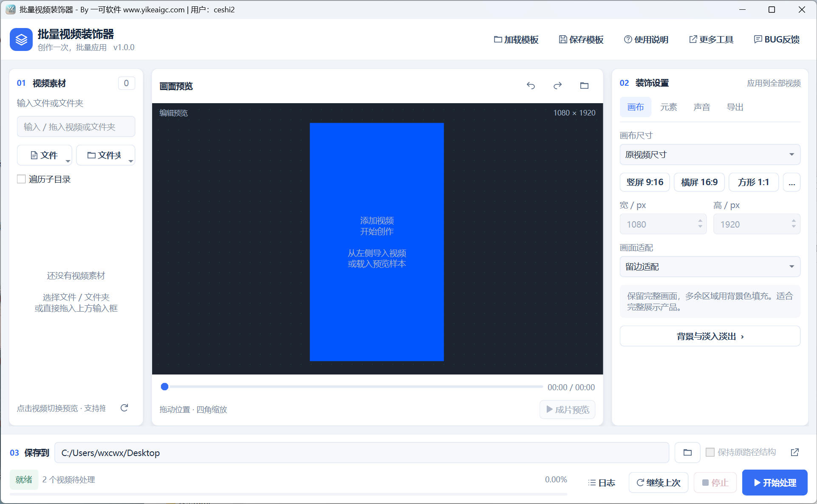Select 竖屏 9:16 preset
Screen dimensions: 817x504
645,182
